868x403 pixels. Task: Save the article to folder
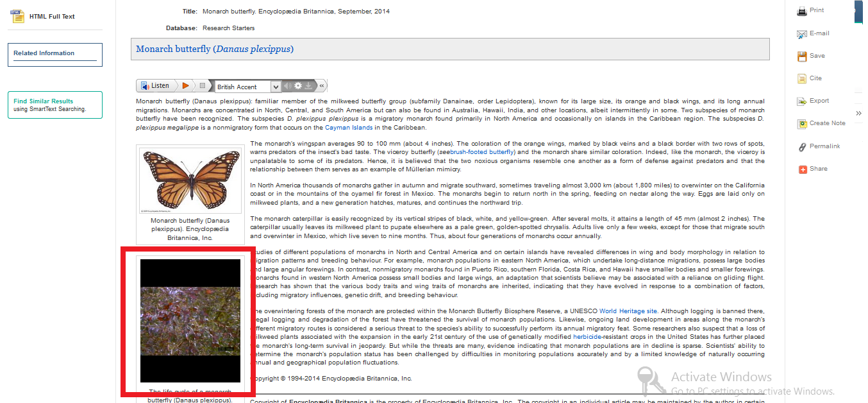[x=811, y=56]
